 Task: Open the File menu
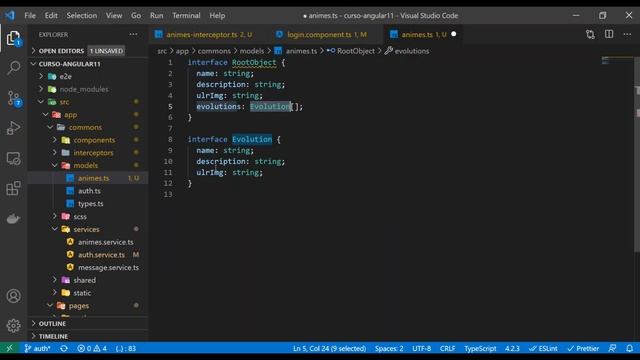(x=30, y=16)
